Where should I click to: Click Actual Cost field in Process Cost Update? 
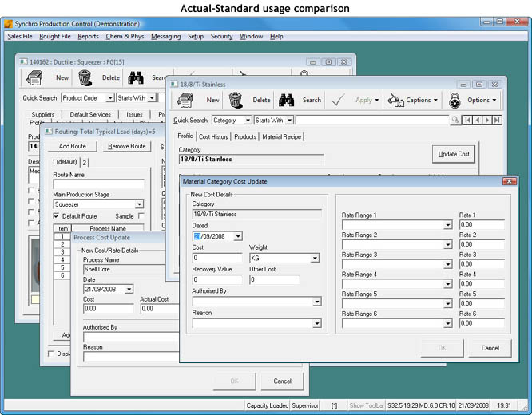pos(160,309)
